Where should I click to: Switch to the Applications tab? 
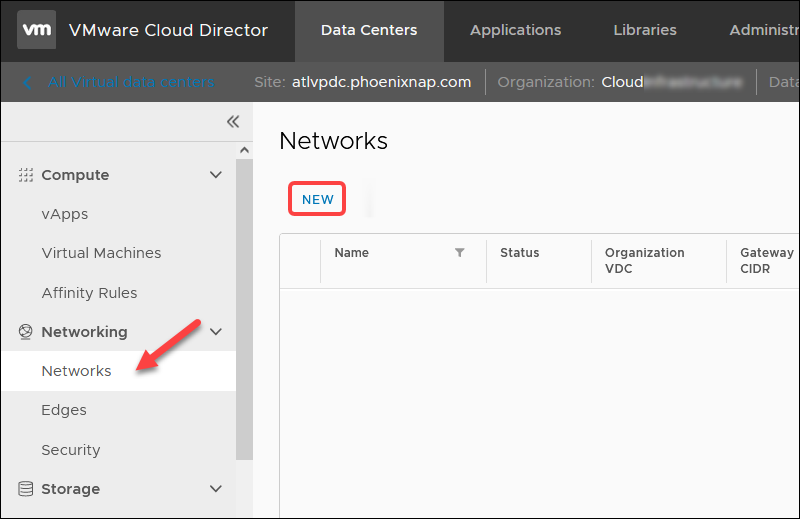(515, 31)
